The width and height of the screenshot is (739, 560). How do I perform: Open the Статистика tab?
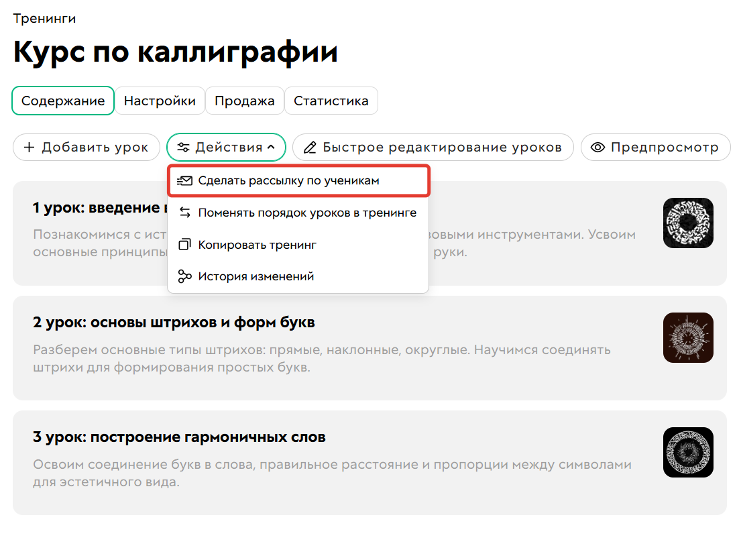tap(331, 101)
